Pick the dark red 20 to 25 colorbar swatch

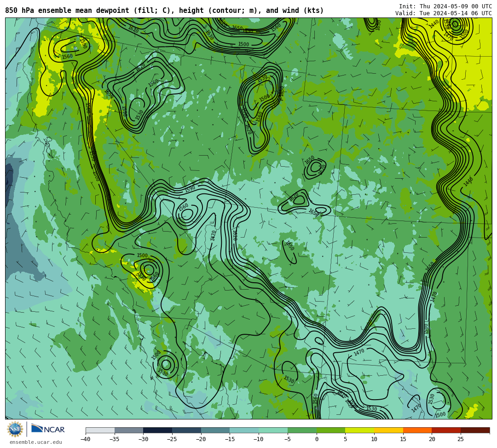coord(446,430)
